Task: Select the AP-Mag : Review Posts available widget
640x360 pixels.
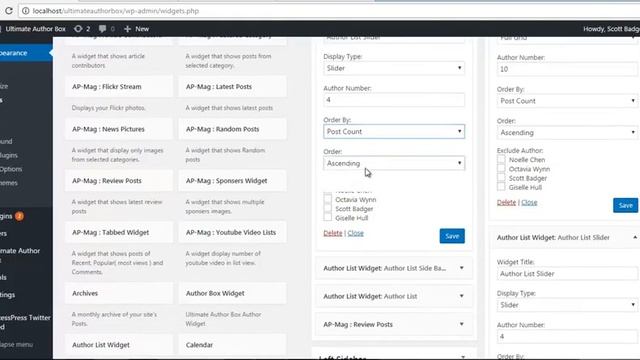Action: (x=118, y=180)
